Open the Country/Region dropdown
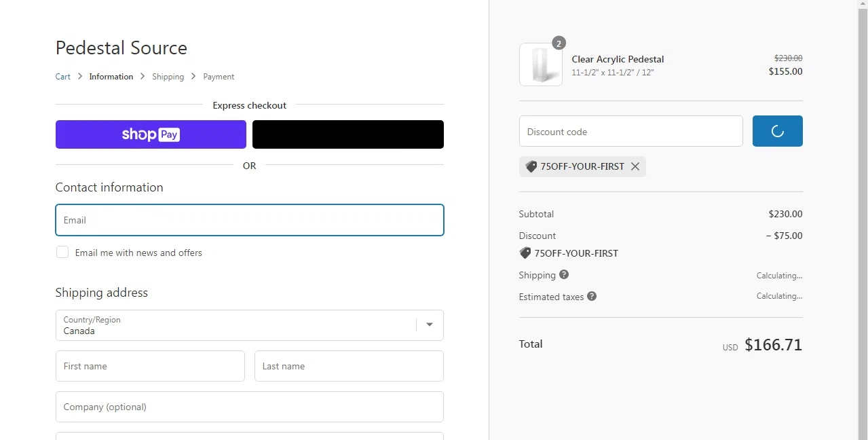Viewport: 868px width, 440px height. point(250,325)
